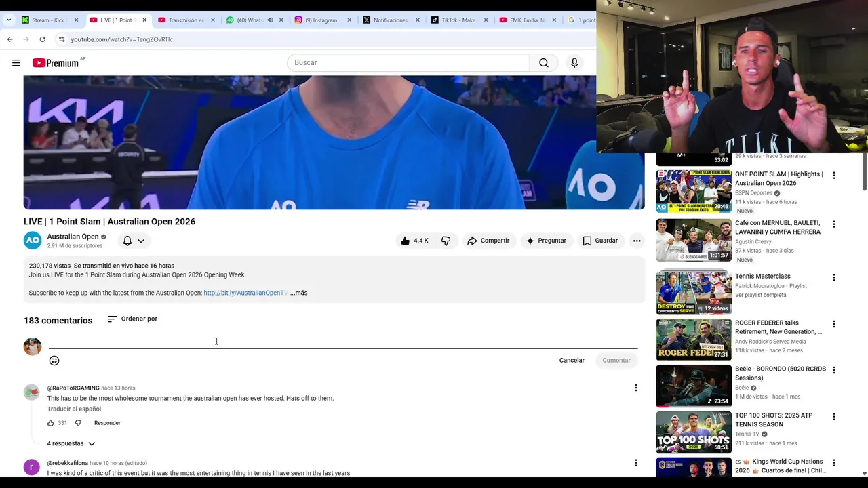Open ROGER FEDERER talks Retirement thumbnail
Image resolution: width=868 pixels, height=488 pixels.
point(694,339)
